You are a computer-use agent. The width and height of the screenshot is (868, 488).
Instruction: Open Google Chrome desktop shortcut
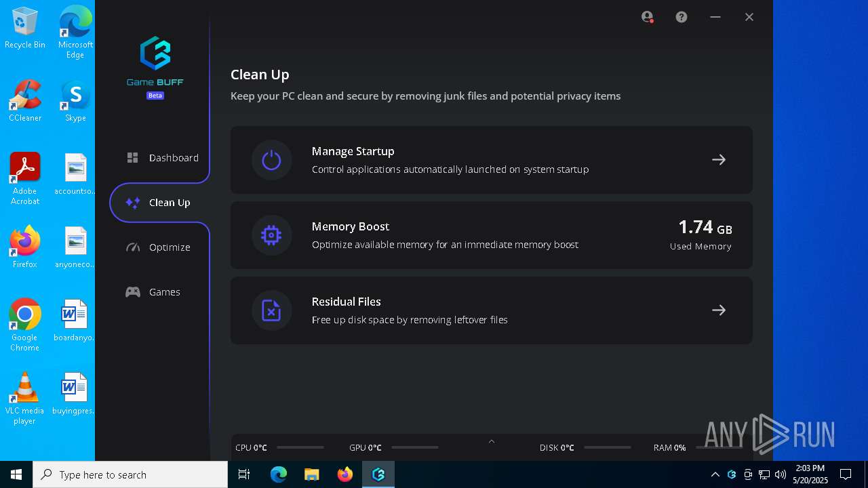[25, 325]
